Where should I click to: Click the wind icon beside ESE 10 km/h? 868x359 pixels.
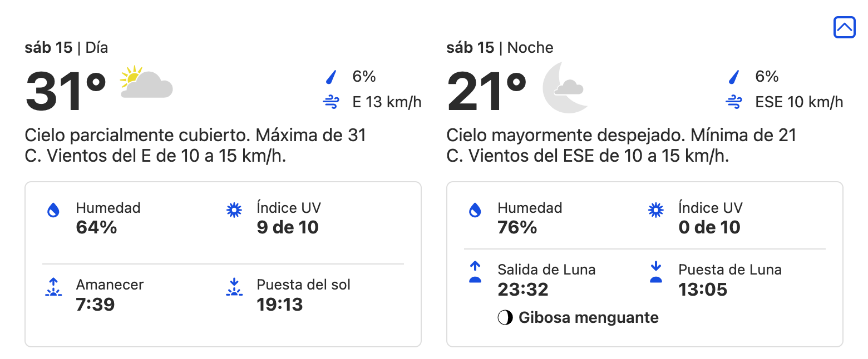(x=734, y=102)
